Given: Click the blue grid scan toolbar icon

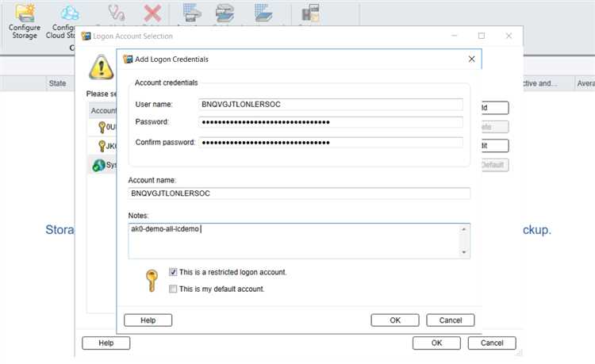Looking at the screenshot, I should click(263, 13).
